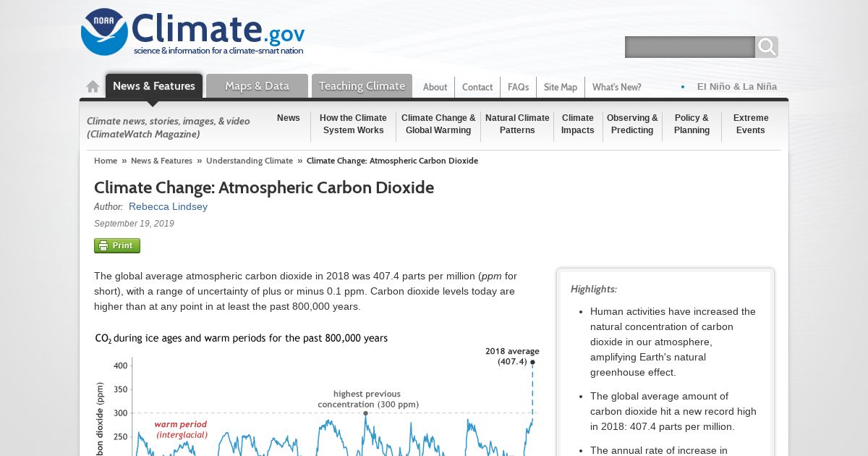Click the highest previous concentration chart label

368,399
